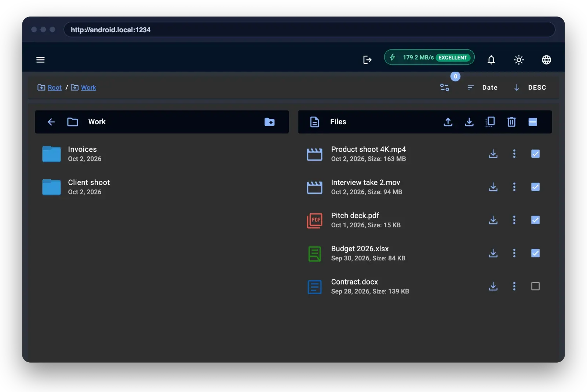Delete selected files with trash icon
Image resolution: width=587 pixels, height=392 pixels.
(511, 122)
